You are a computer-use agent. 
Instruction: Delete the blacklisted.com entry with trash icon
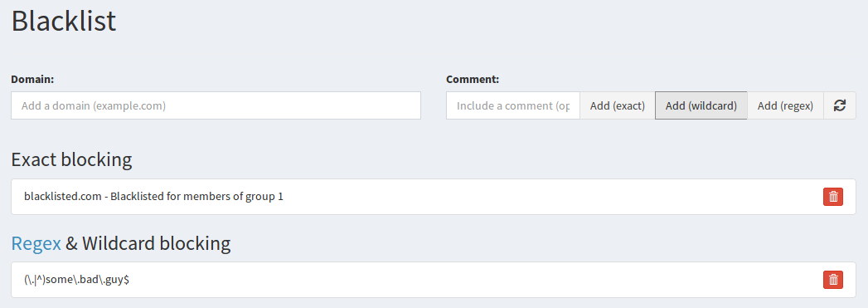point(833,197)
